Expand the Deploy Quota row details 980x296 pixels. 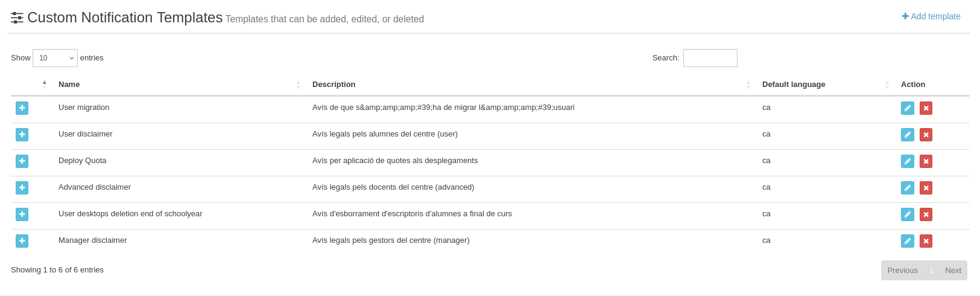pyautogui.click(x=22, y=161)
